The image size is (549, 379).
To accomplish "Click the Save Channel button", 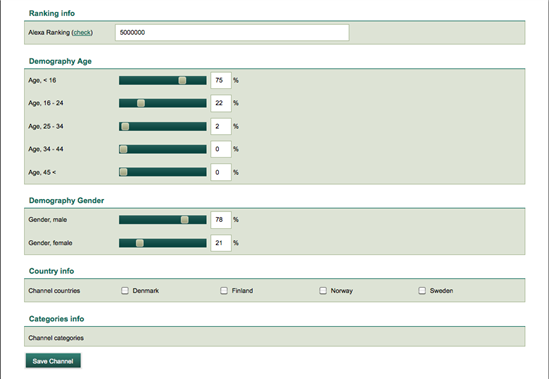I will [53, 361].
